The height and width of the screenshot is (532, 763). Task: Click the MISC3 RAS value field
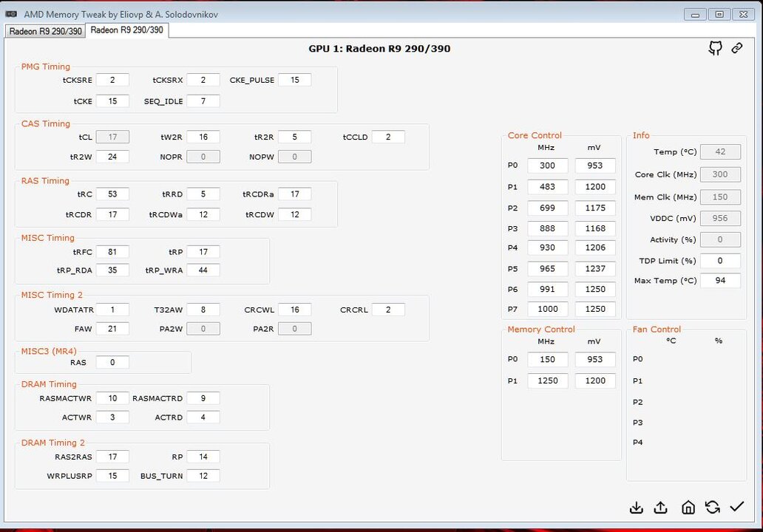pos(112,362)
